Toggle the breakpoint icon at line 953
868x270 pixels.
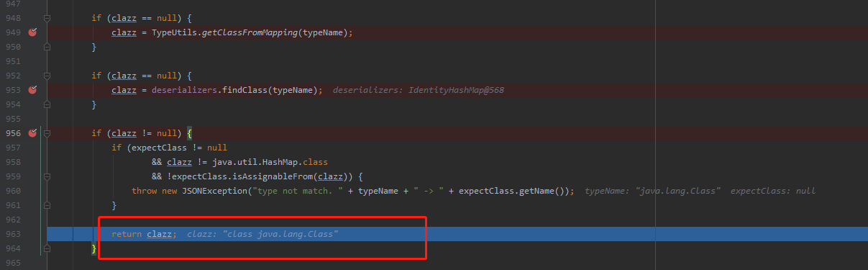pos(32,90)
